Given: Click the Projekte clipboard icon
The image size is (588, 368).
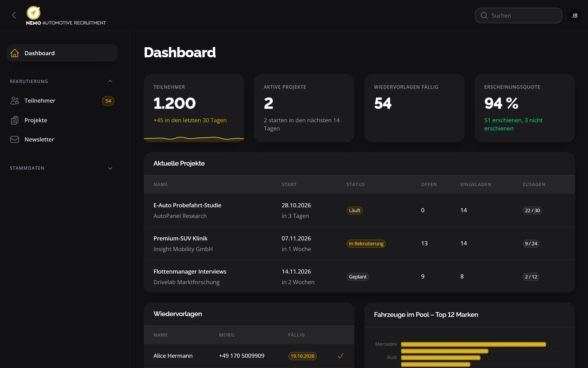Looking at the screenshot, I should point(14,120).
